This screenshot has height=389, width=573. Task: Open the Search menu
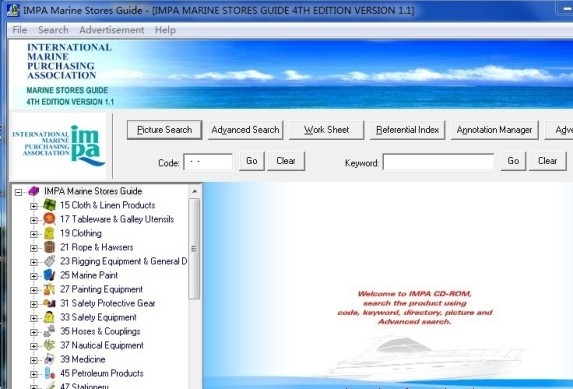pos(53,30)
